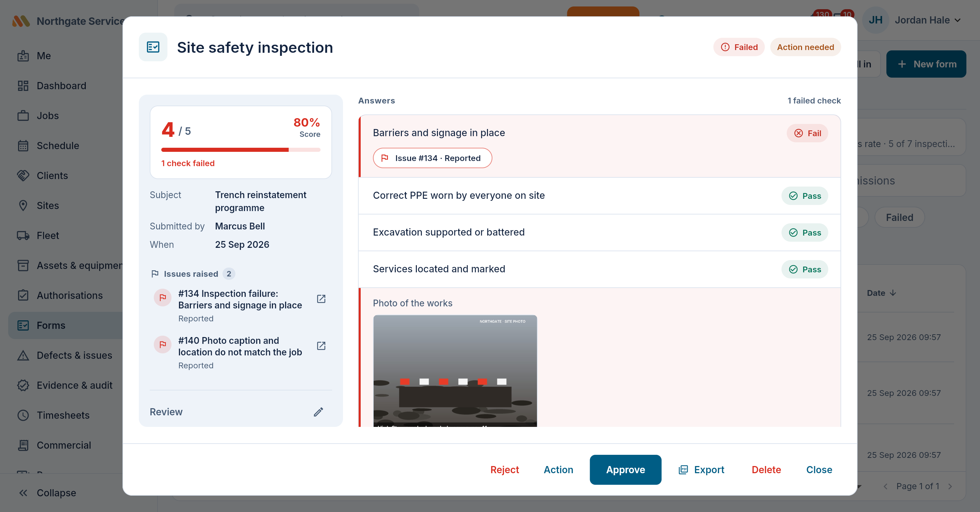Click the Forms sidebar icon
980x512 pixels.
coord(23,325)
